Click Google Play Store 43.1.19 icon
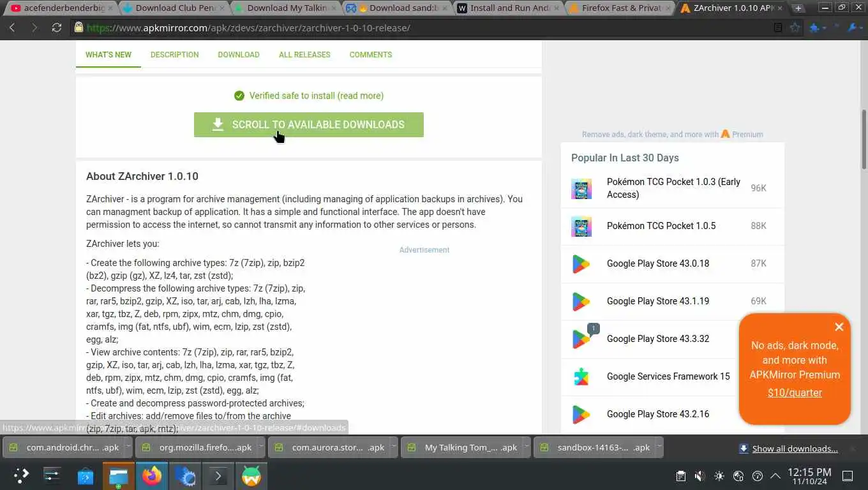 coord(581,302)
